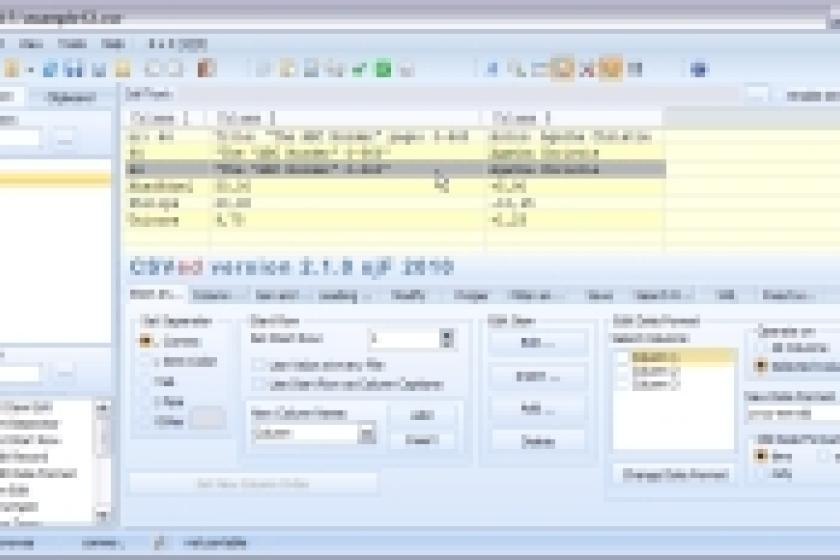Switch to the XML tab
Image resolution: width=840 pixels, height=560 pixels.
tap(725, 295)
